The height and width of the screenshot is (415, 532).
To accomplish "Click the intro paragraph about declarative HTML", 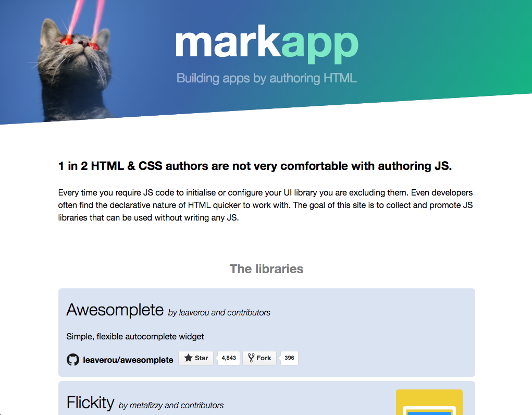I will 265,205.
